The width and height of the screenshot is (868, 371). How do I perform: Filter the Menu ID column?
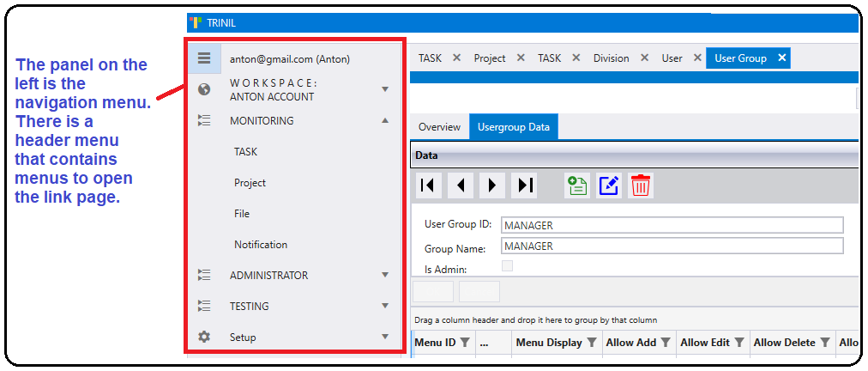click(465, 343)
